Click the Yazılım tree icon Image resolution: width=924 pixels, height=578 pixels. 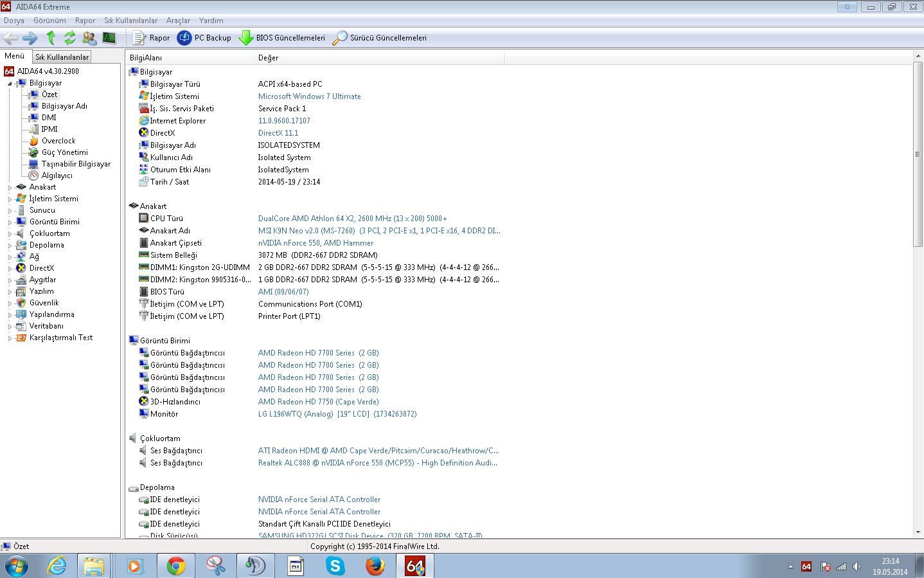point(21,291)
